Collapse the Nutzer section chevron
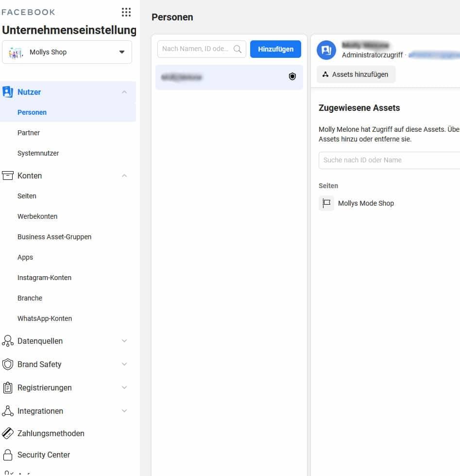The height and width of the screenshot is (476, 460). click(124, 92)
